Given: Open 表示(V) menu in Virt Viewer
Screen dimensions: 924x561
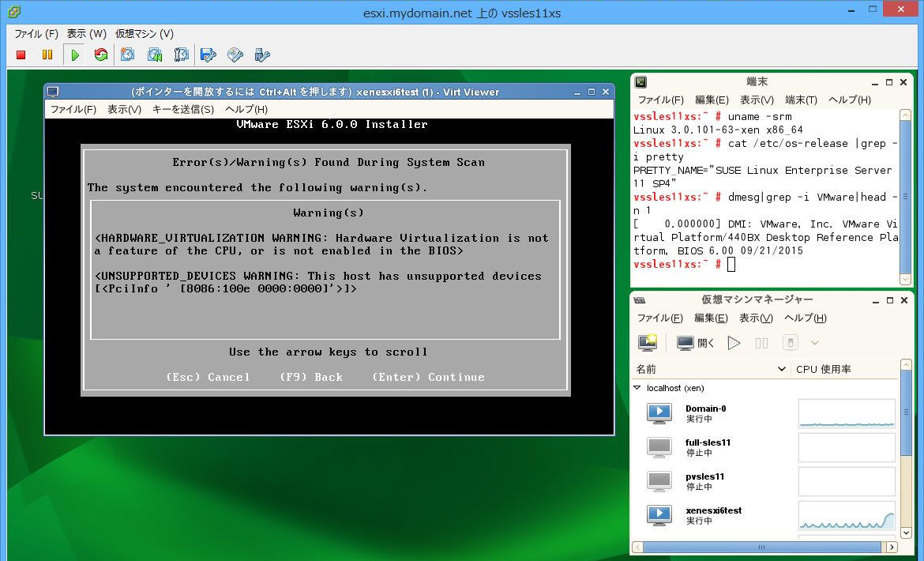Looking at the screenshot, I should pyautogui.click(x=124, y=109).
